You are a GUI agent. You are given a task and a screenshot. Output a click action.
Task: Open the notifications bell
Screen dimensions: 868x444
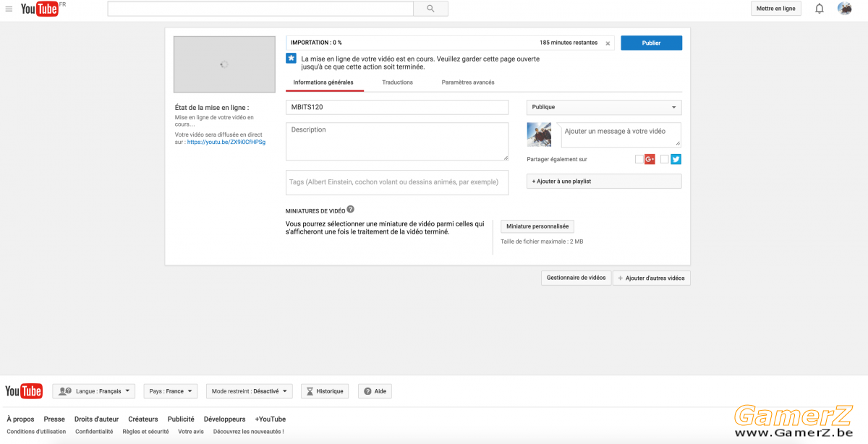[820, 9]
